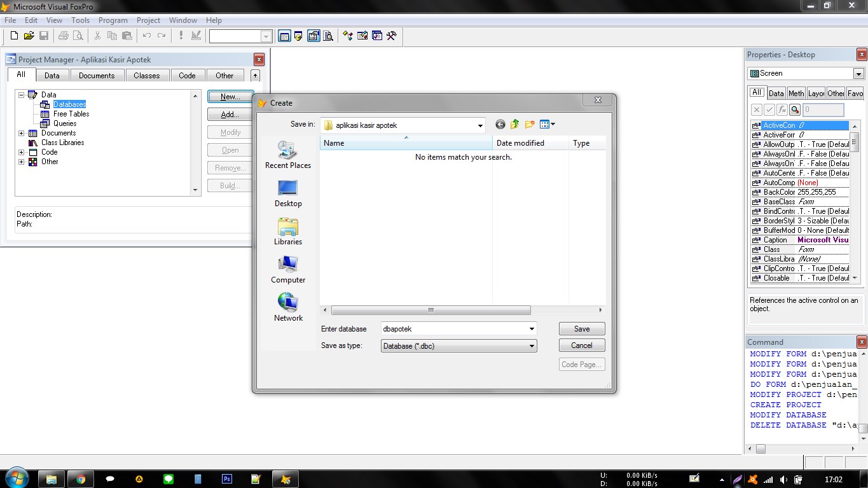Open the File menu
The width and height of the screenshot is (868, 488).
[x=10, y=20]
